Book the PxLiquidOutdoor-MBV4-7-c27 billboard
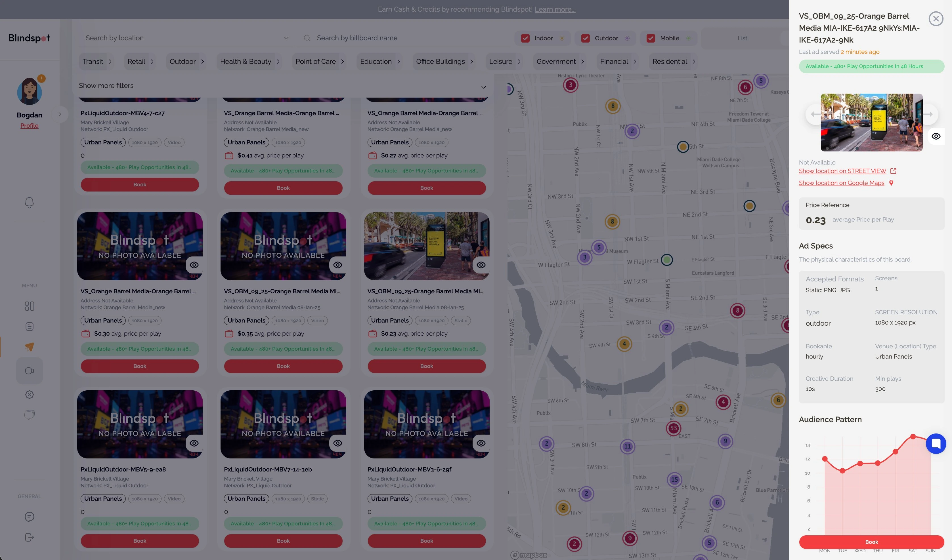 coord(140,185)
